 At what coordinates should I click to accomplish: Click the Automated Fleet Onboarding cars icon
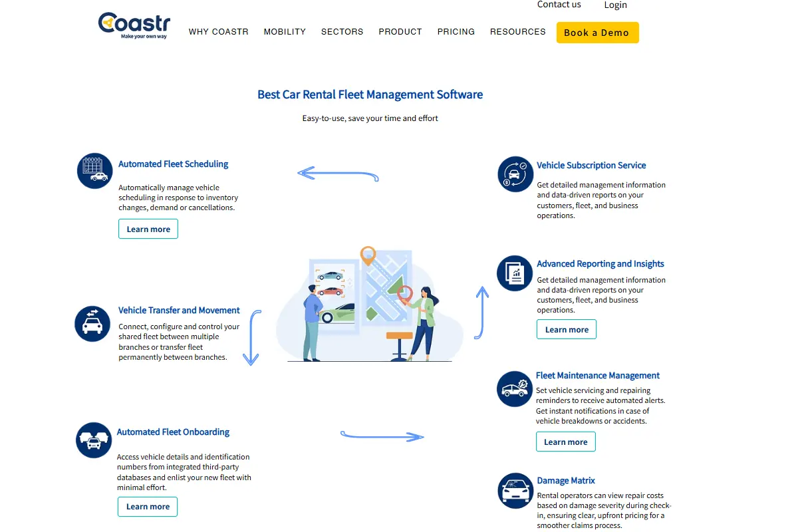coord(94,440)
